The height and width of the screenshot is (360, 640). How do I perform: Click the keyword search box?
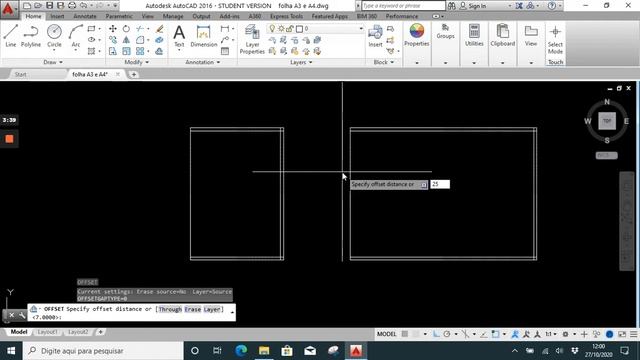403,6
